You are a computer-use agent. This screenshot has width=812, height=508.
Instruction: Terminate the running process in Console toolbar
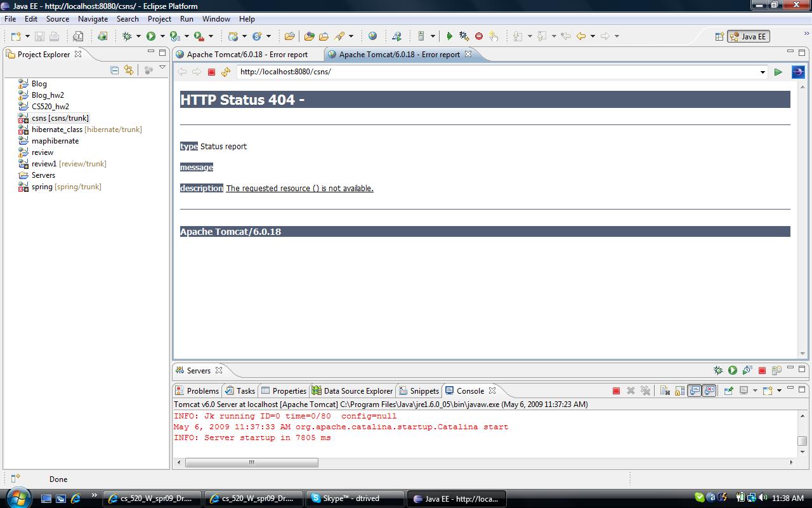coord(616,391)
